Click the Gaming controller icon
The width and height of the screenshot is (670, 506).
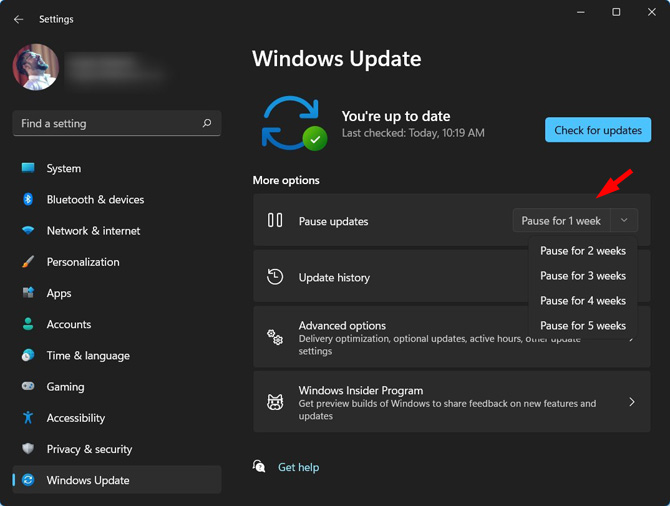tap(28, 386)
